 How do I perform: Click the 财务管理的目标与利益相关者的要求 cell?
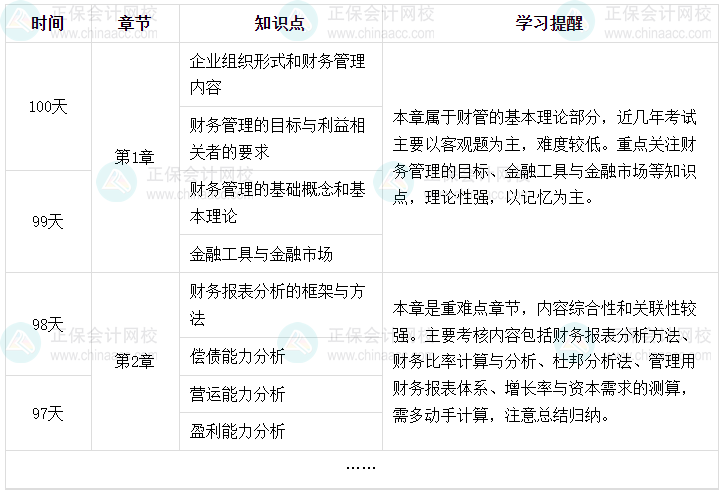tap(278, 138)
